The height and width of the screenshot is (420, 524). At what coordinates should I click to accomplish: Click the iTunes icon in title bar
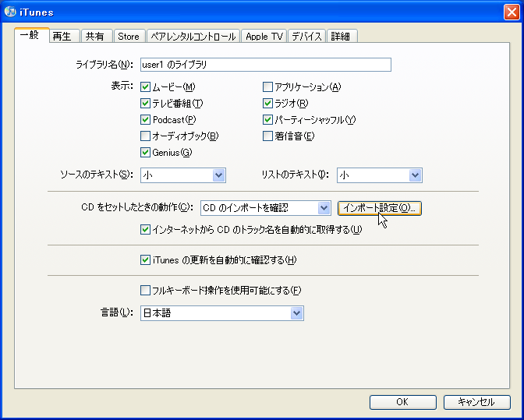coord(10,12)
